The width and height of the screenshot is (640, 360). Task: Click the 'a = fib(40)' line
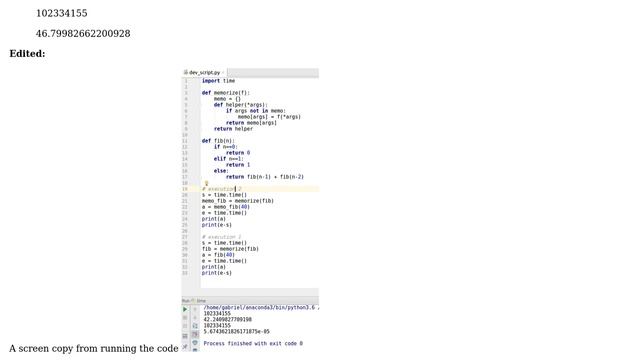click(218, 255)
